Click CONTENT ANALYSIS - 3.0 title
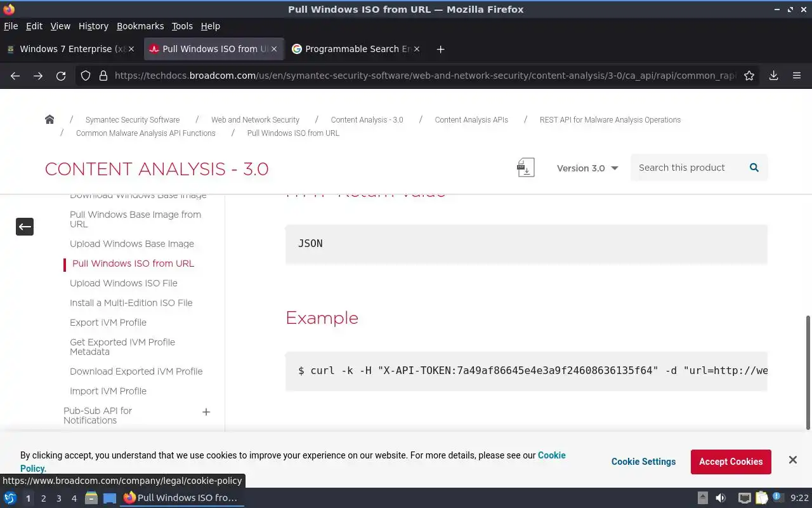This screenshot has width=812, height=508. coord(157,169)
